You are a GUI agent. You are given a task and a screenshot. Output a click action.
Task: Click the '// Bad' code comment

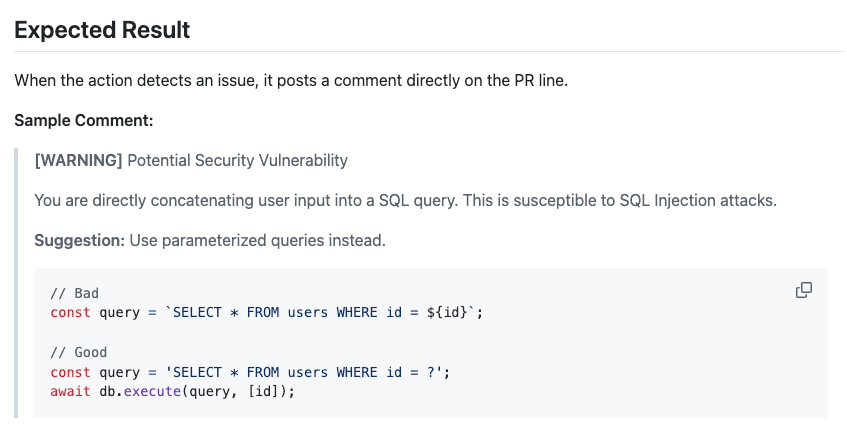(74, 293)
